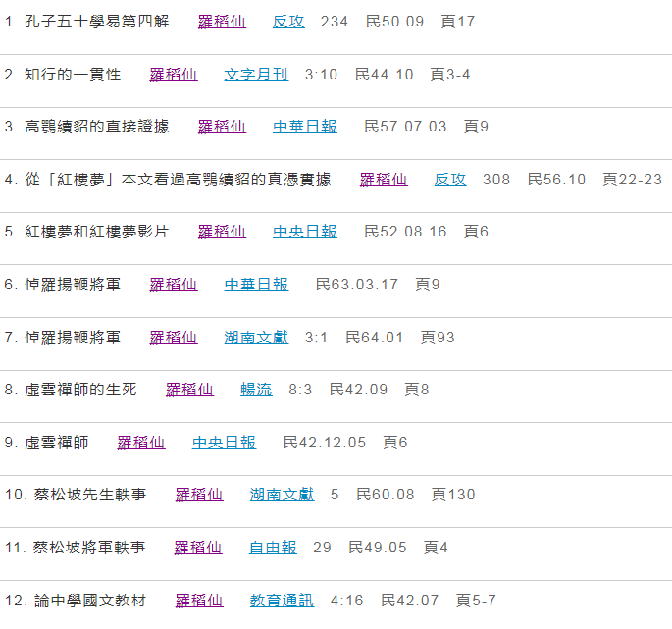Open author 羅稻仙 in entry 4
This screenshot has width=672, height=629.
(x=383, y=180)
